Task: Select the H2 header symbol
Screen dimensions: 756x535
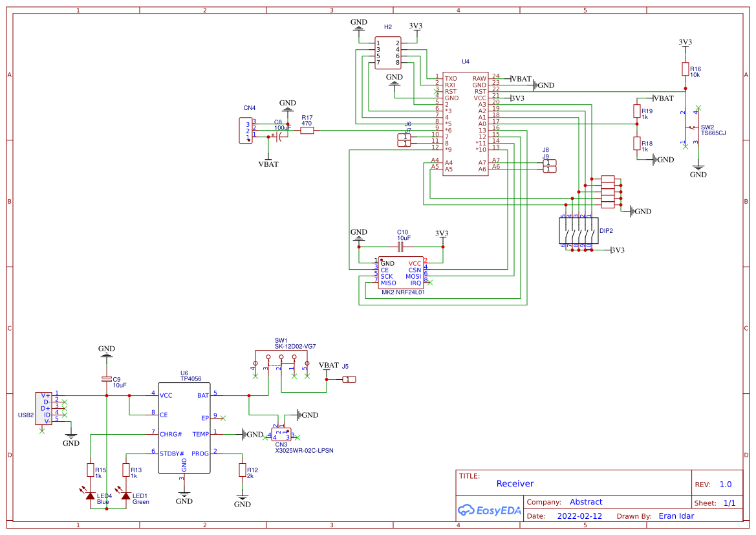Action: pyautogui.click(x=387, y=52)
